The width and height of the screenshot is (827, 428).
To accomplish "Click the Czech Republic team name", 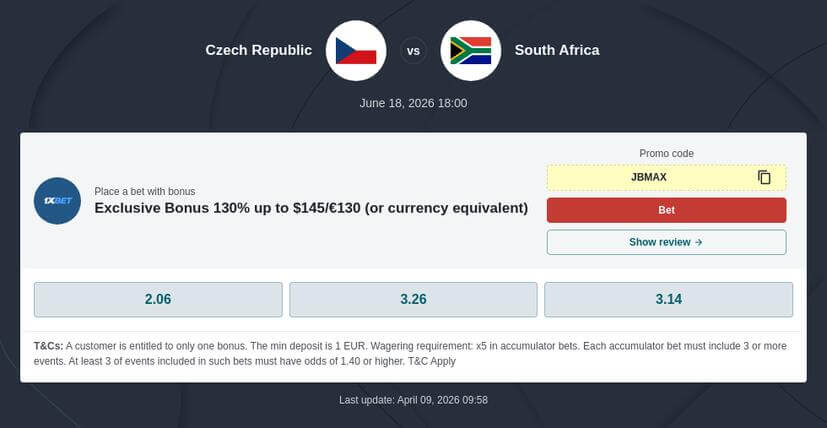I will (x=258, y=50).
